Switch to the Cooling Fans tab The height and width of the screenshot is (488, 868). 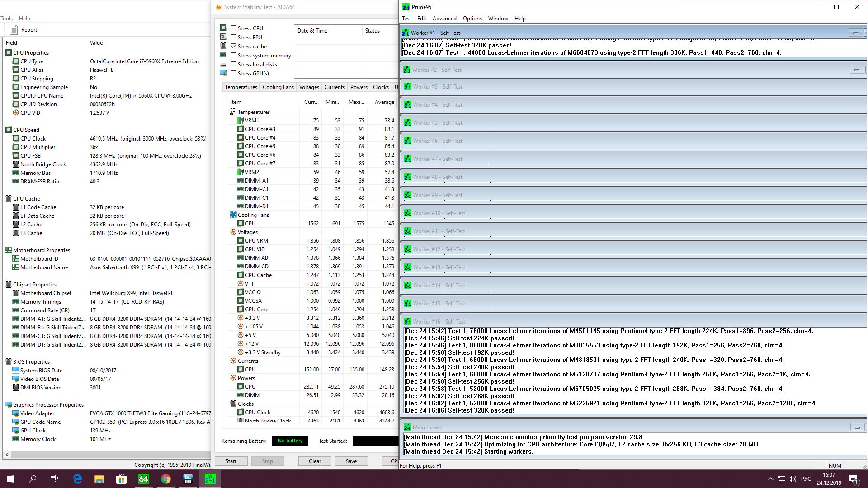coord(278,87)
